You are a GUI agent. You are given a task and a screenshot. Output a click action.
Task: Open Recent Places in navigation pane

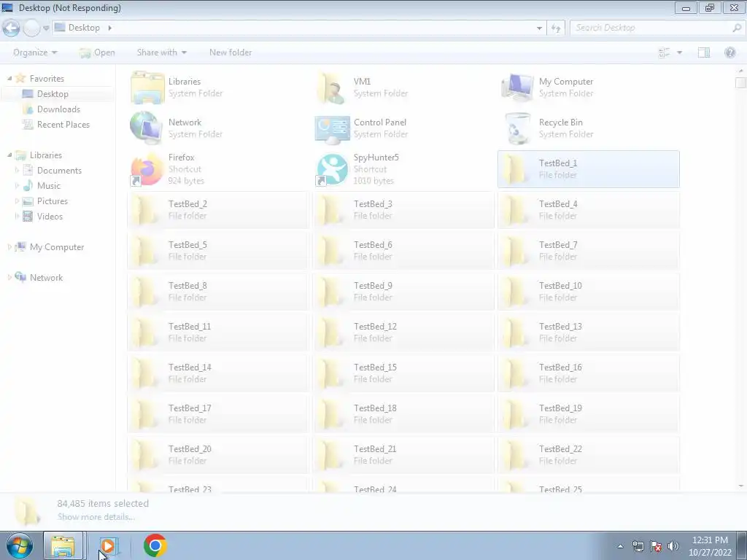[x=63, y=124]
